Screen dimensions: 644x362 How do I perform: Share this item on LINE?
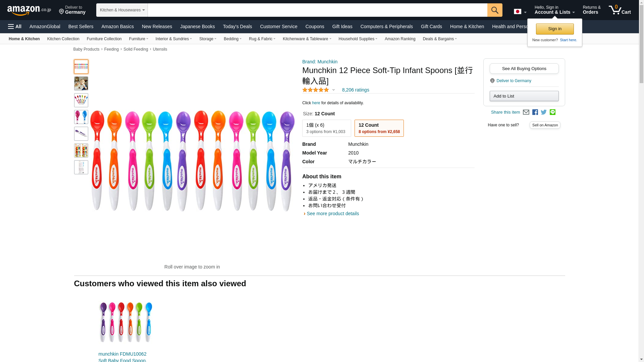(x=552, y=112)
